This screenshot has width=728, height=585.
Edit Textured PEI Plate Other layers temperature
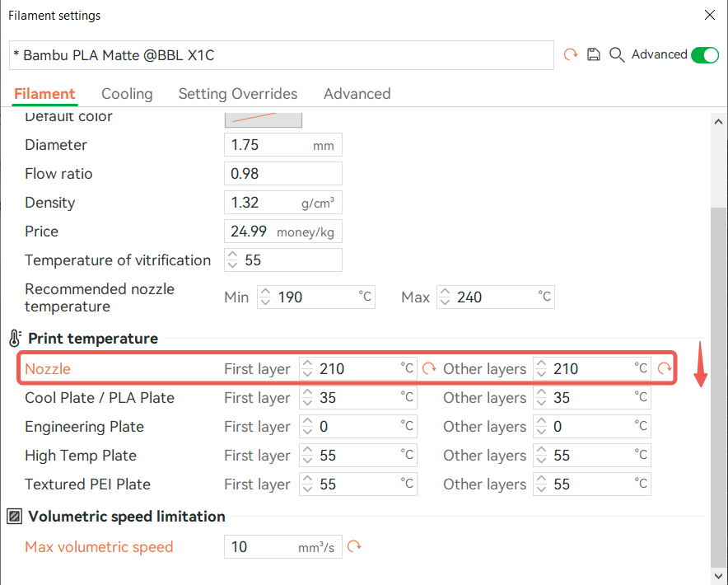pyautogui.click(x=592, y=484)
